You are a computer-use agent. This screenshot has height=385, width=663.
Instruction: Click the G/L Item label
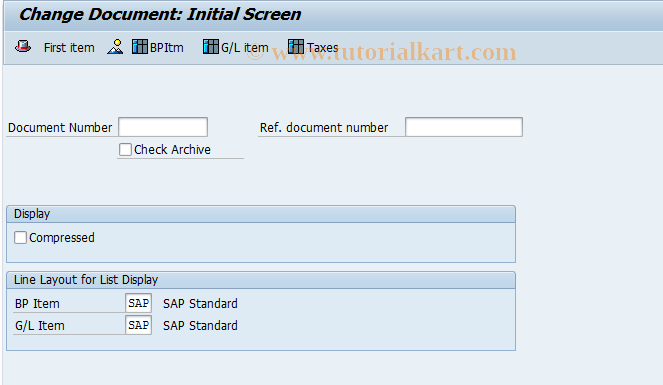(x=40, y=326)
